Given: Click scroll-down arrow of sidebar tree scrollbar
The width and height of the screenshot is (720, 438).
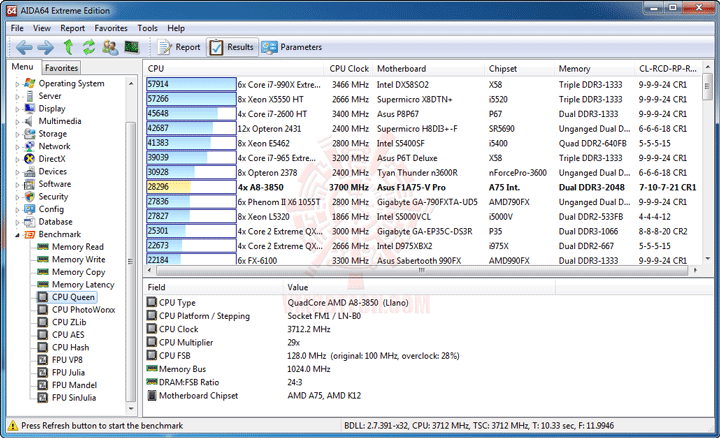Looking at the screenshot, I should click(x=131, y=408).
